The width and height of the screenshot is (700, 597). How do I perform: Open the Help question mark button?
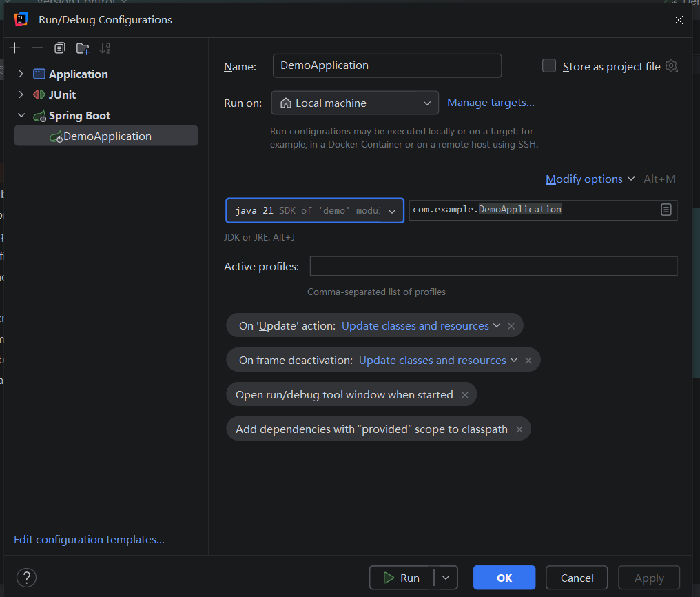pos(26,578)
